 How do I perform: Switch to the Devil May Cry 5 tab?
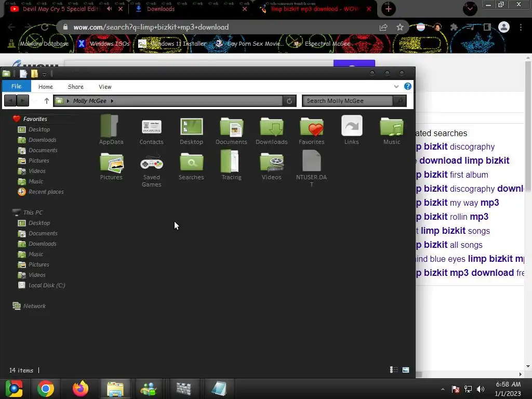point(60,9)
